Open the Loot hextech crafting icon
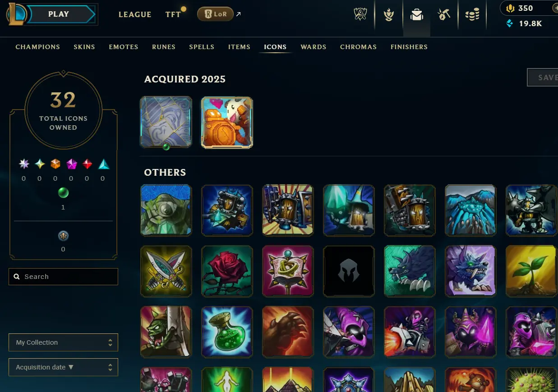Image resolution: width=558 pixels, height=392 pixels. pos(444,15)
